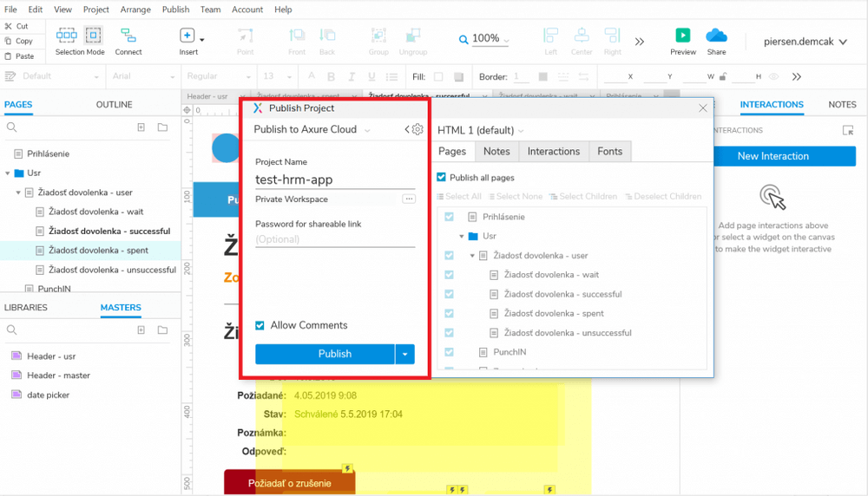The width and height of the screenshot is (868, 496).
Task: Open HTML 1 (default) configuration dropdown
Action: tap(481, 130)
